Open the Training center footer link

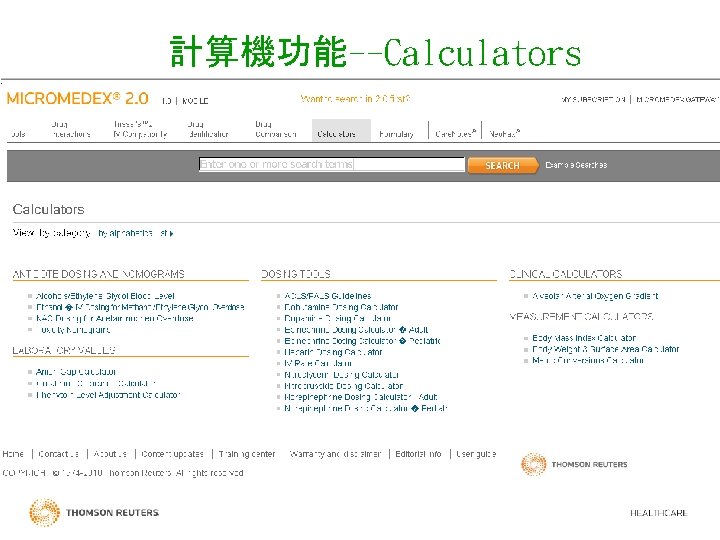coord(247,454)
